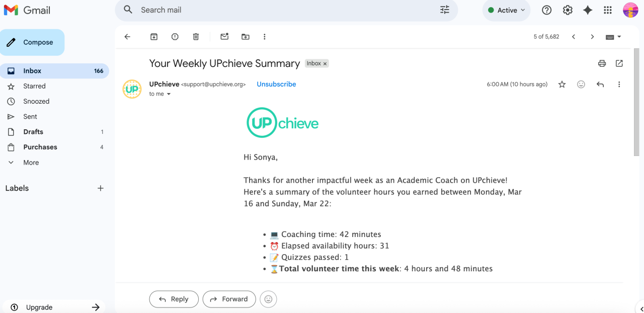Click the UPchieve sender avatar
Screen dimensions: 644x313
132,89
